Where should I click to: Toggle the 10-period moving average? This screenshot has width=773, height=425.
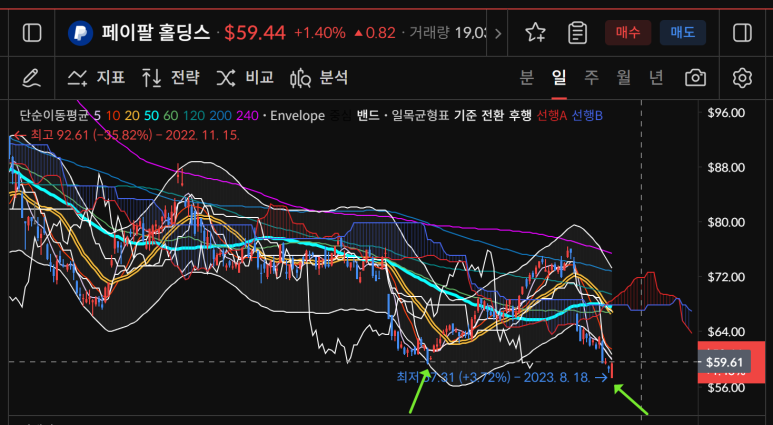tap(113, 116)
